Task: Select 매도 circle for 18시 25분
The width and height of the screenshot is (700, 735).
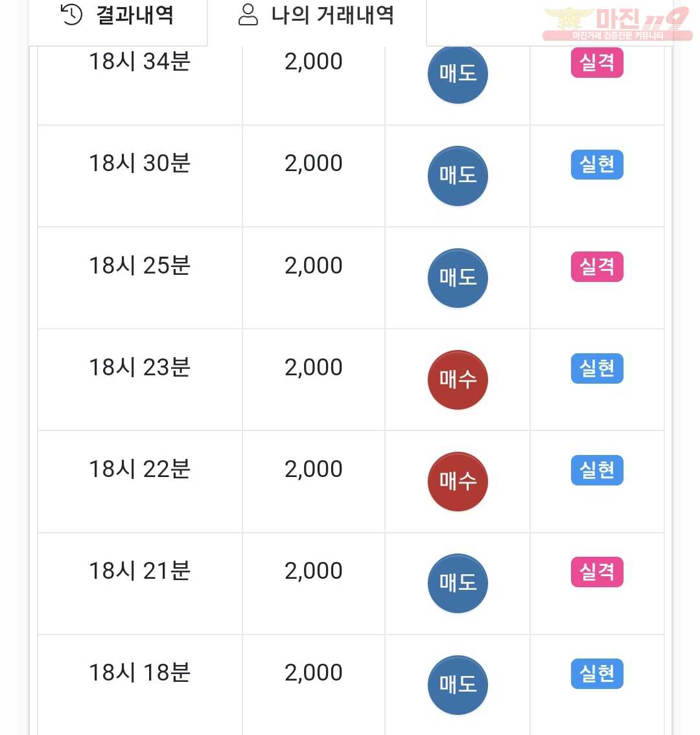Action: point(458,278)
